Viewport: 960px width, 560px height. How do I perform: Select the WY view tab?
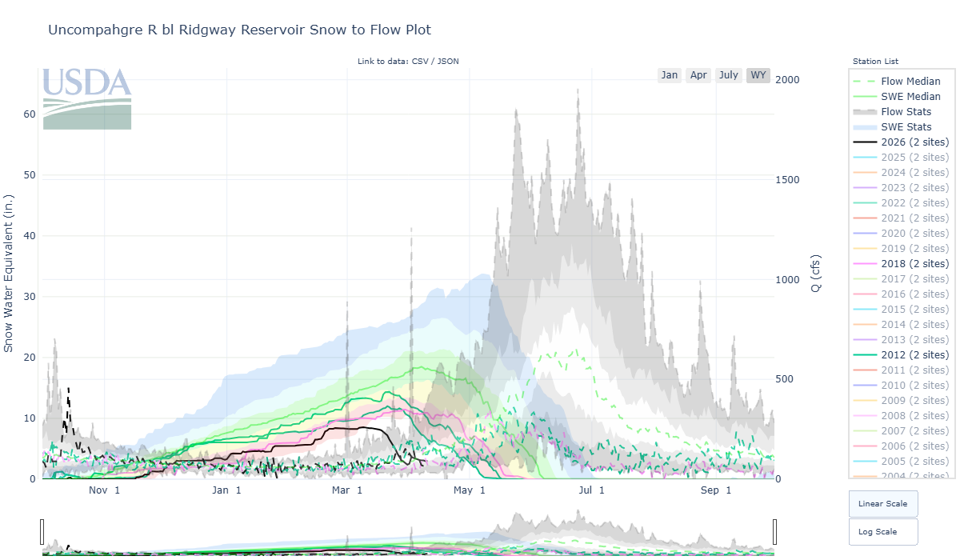click(x=758, y=74)
